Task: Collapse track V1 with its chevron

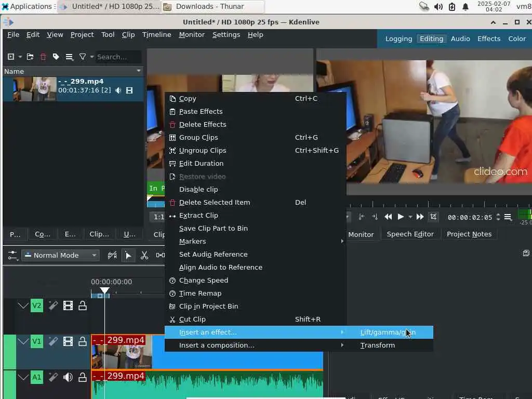Action: pos(23,341)
